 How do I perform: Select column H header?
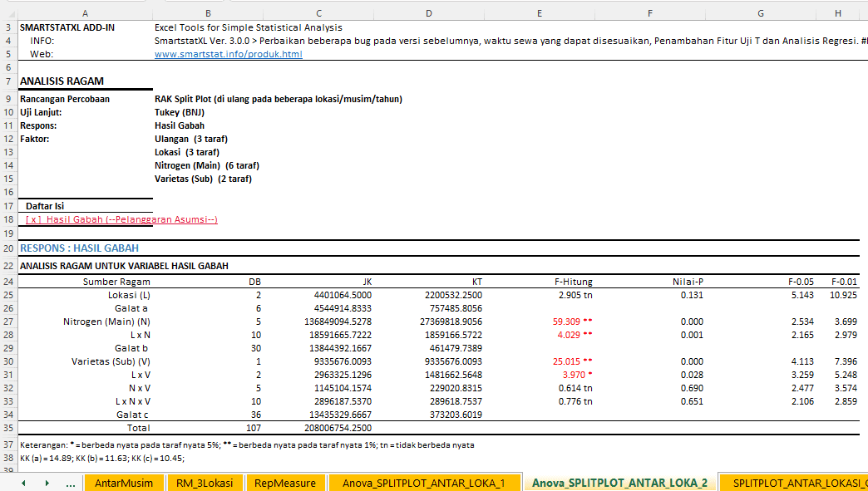[x=838, y=12]
